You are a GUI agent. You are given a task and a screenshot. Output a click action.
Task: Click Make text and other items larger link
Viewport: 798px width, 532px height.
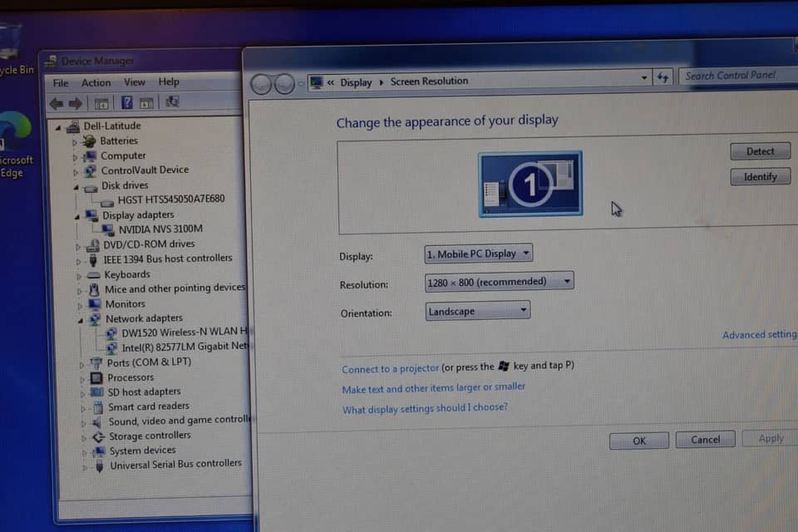click(x=434, y=388)
